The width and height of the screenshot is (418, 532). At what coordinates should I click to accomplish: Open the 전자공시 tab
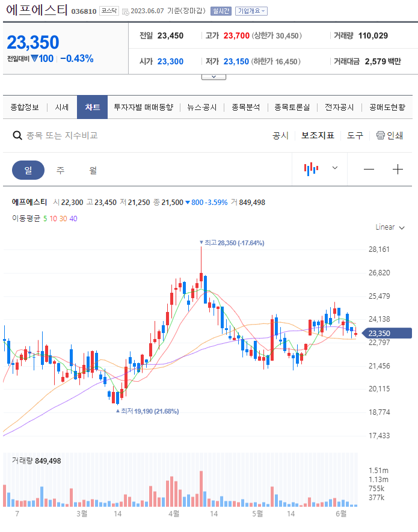[339, 107]
